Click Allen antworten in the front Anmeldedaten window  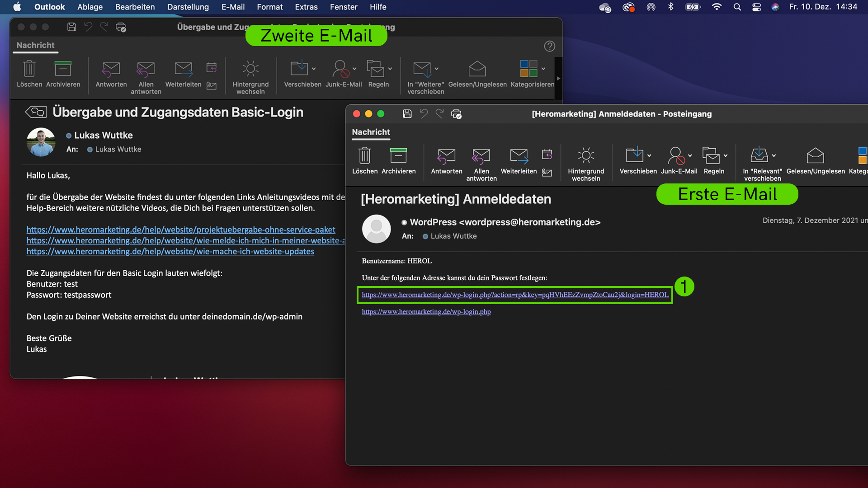pyautogui.click(x=481, y=164)
